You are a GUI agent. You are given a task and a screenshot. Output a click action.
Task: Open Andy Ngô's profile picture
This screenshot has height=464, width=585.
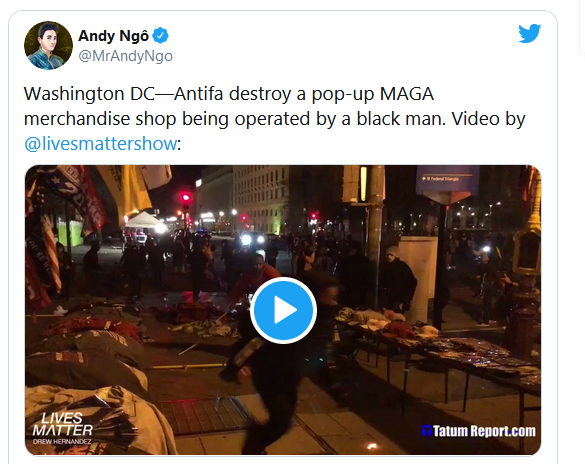(x=48, y=46)
